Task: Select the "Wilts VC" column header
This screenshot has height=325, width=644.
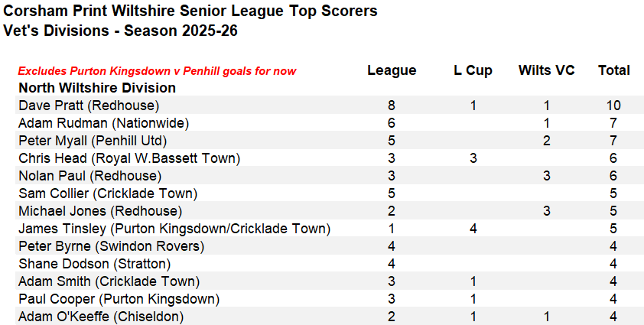Action: click(x=546, y=70)
